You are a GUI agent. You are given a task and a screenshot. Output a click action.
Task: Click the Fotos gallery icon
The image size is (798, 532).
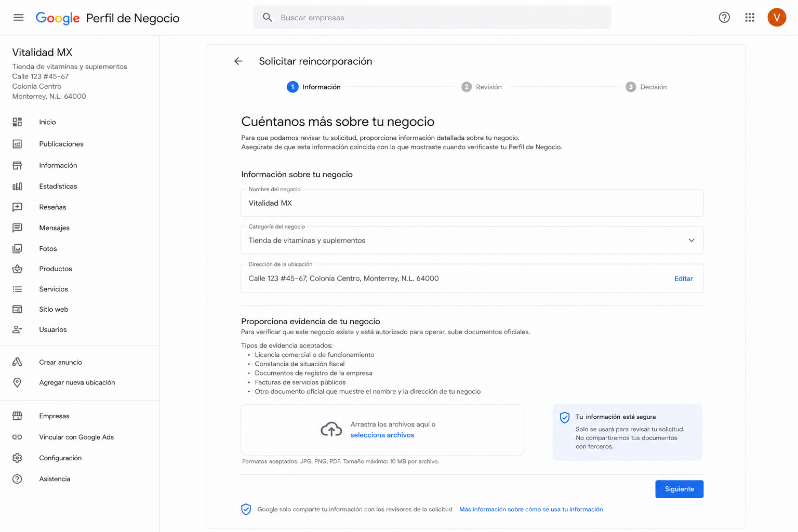17,248
